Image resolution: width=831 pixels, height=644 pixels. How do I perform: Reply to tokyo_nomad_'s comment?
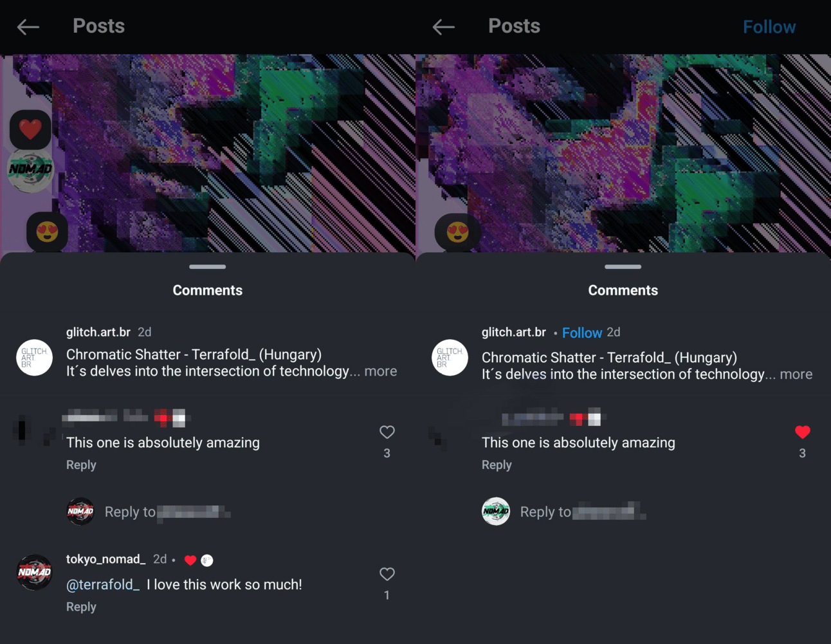[x=81, y=607]
